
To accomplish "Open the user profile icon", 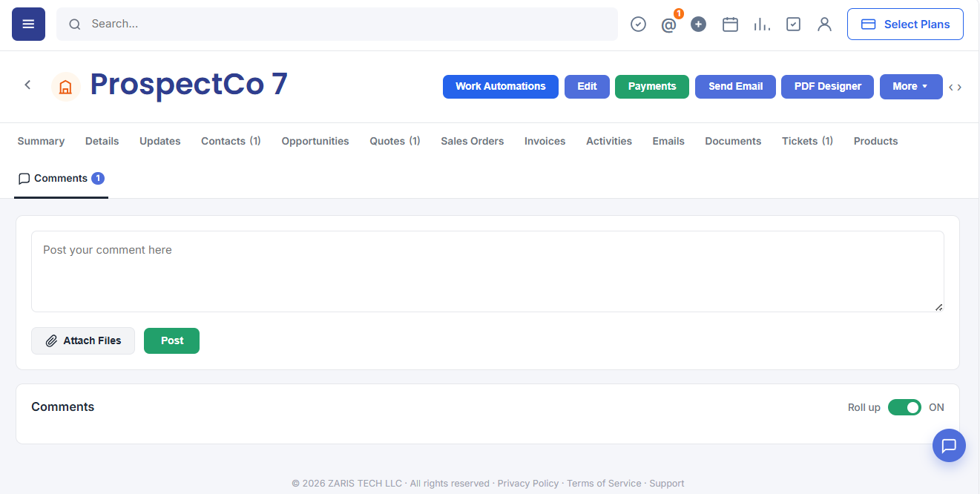I will tap(824, 24).
